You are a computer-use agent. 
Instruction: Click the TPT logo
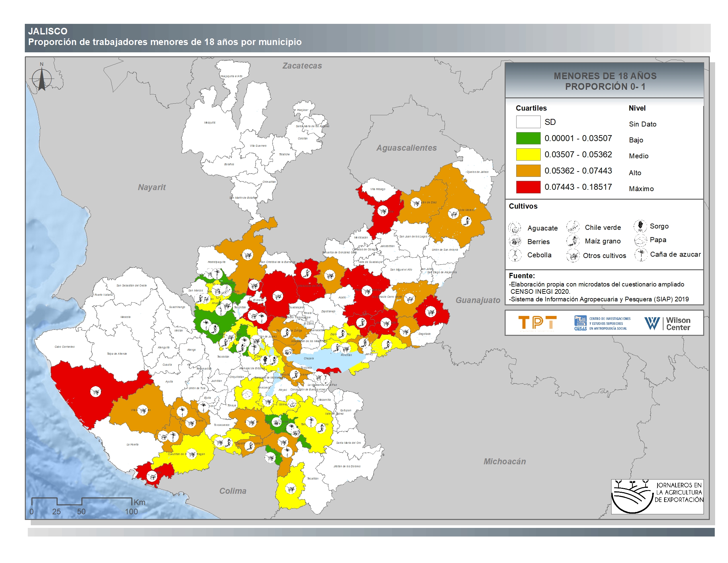(537, 323)
